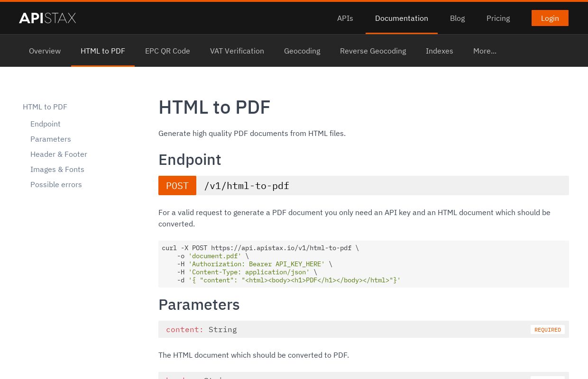Select the HTML to PDF tab
The image size is (588, 379).
point(103,51)
